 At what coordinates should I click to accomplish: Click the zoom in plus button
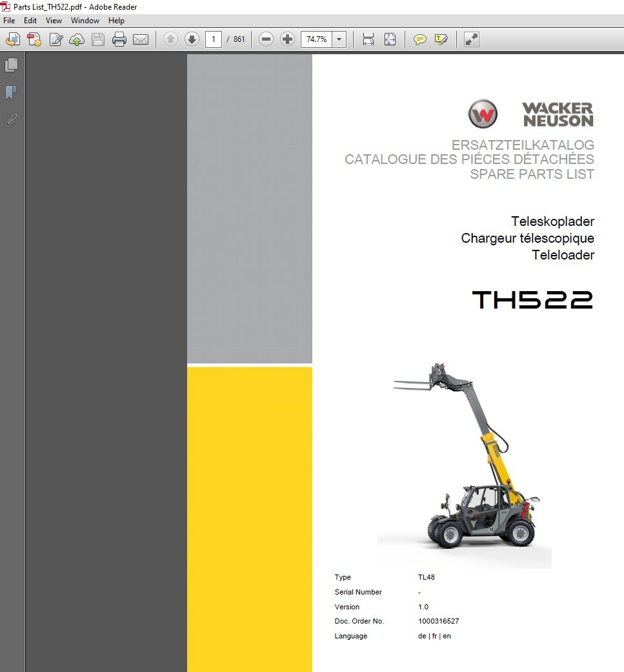(x=287, y=39)
